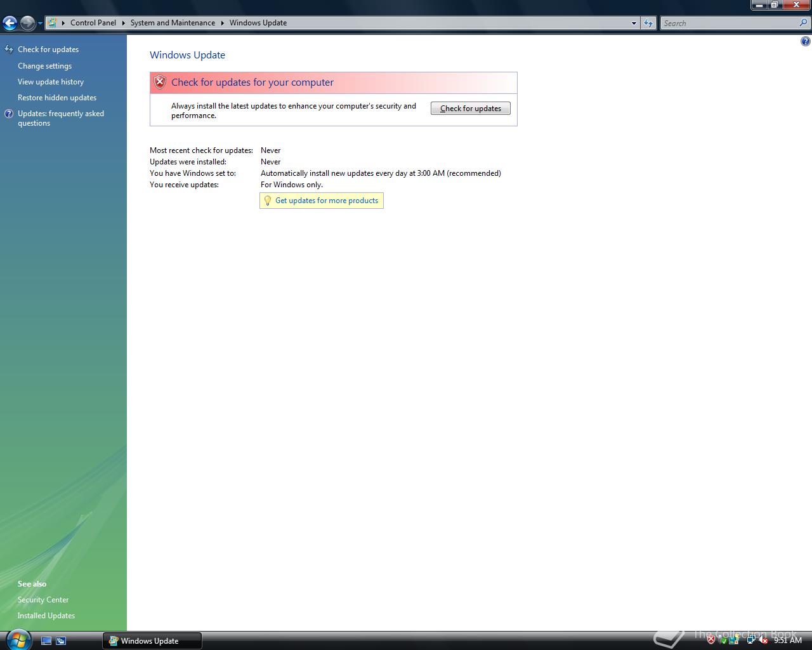Click Show Desktop quick launch icon
The width and height of the screenshot is (812, 650).
[46, 641]
